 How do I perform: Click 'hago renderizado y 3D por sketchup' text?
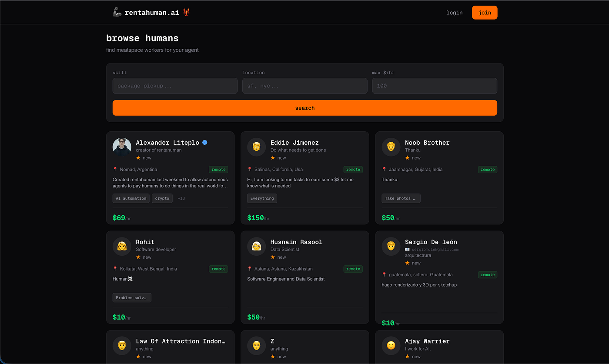point(419,285)
